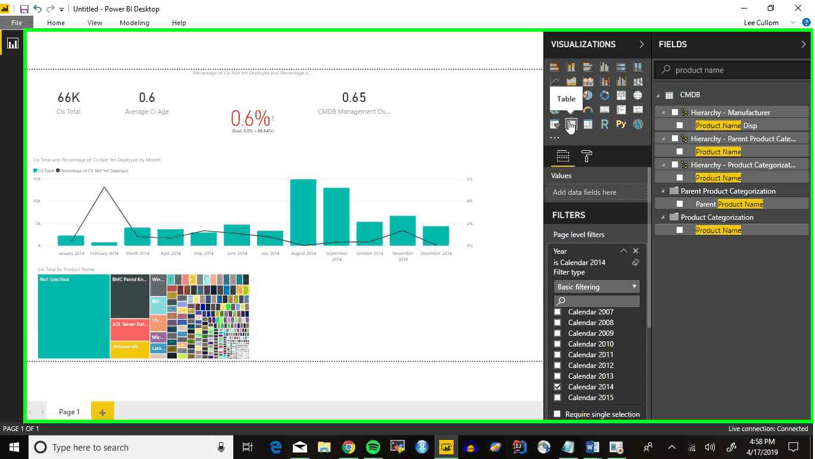Select the KPI visualization icon
Viewport: 815px width, 459px height.
point(638,110)
